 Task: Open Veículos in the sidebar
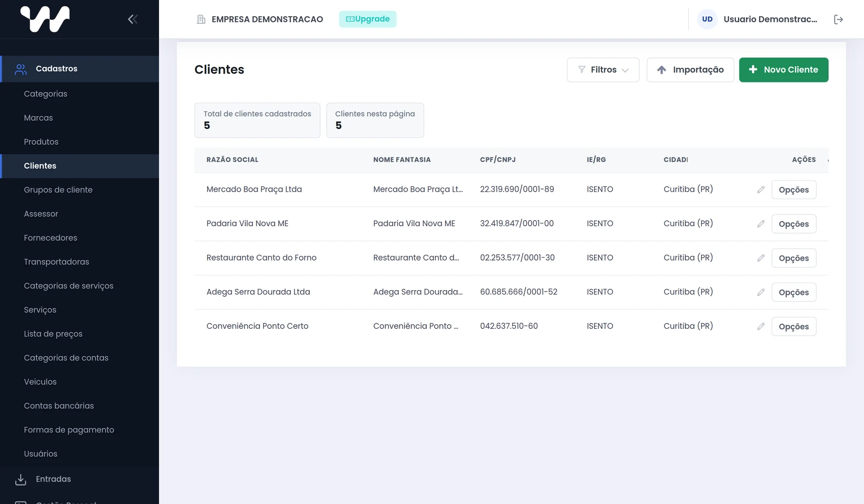click(40, 382)
